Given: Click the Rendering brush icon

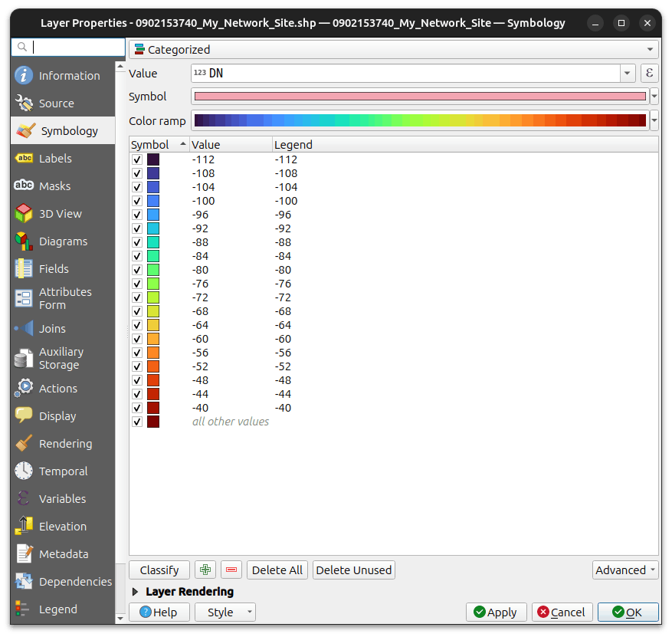Looking at the screenshot, I should tap(24, 444).
